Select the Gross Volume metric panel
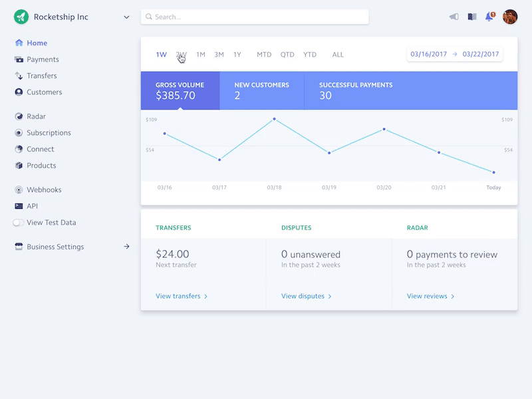The image size is (532, 399). pyautogui.click(x=178, y=92)
